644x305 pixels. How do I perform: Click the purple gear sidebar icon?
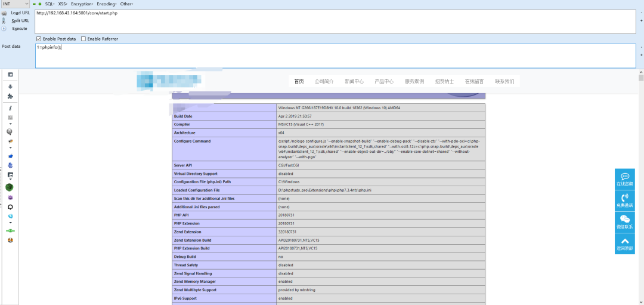10,198
